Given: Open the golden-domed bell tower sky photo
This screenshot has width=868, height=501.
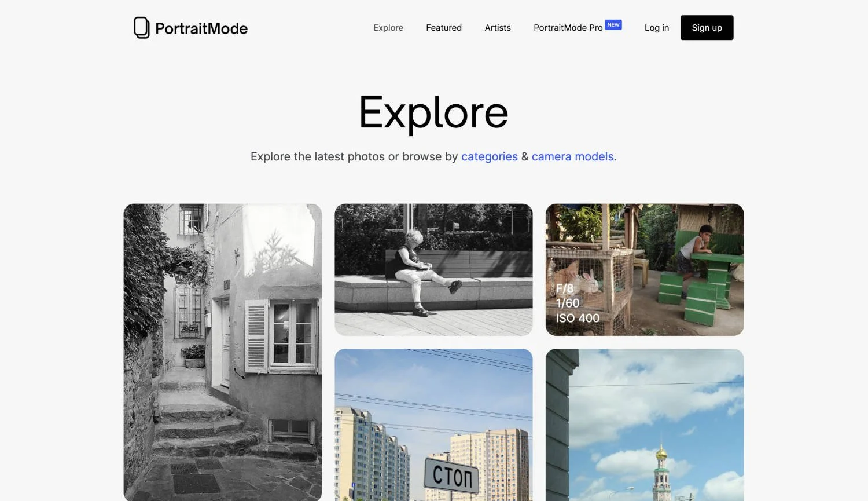Looking at the screenshot, I should (645, 425).
